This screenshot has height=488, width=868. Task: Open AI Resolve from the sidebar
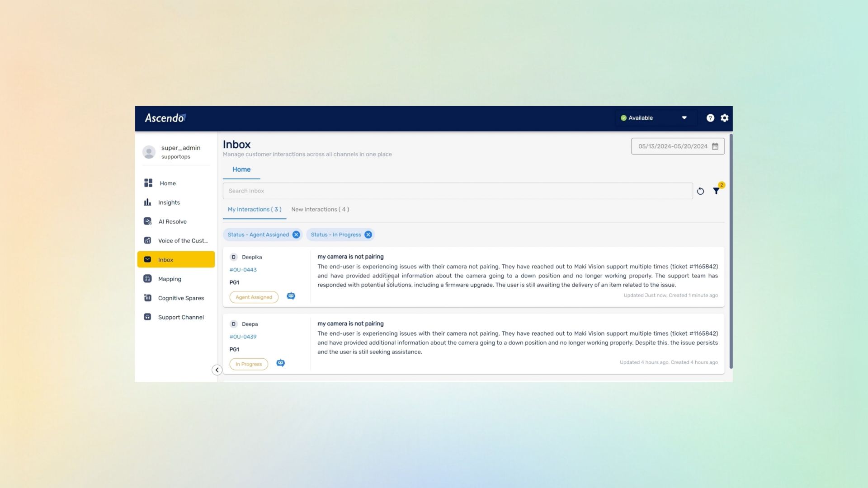coord(172,221)
